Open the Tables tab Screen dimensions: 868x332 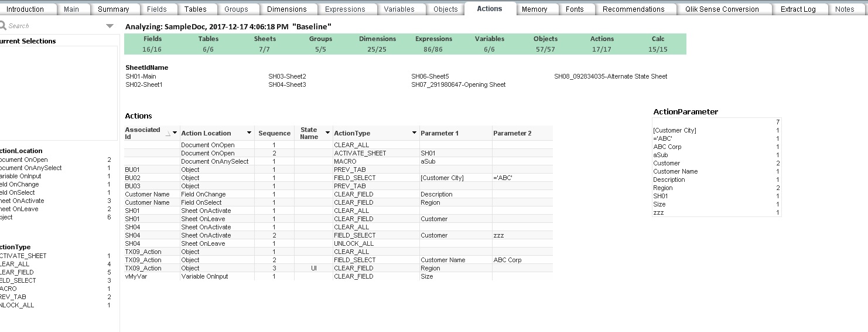click(195, 9)
